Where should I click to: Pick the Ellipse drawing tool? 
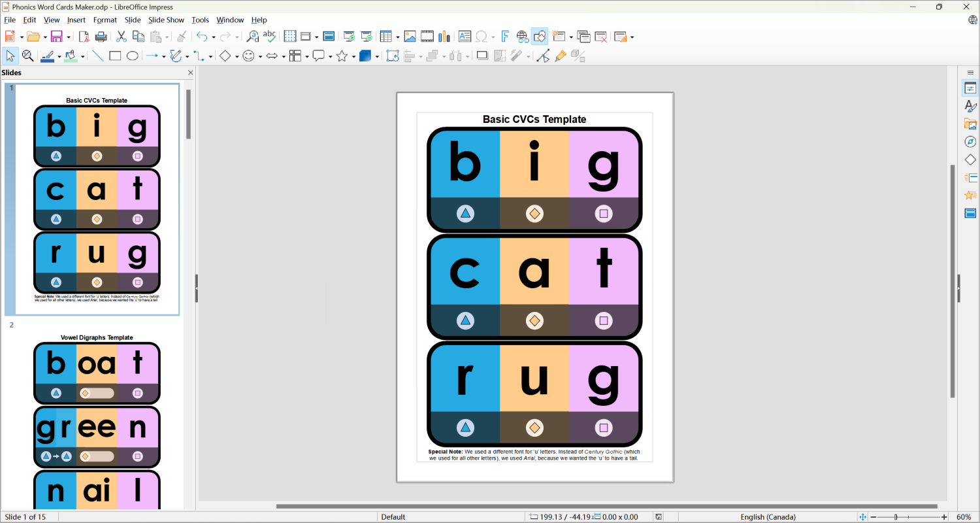tap(132, 56)
